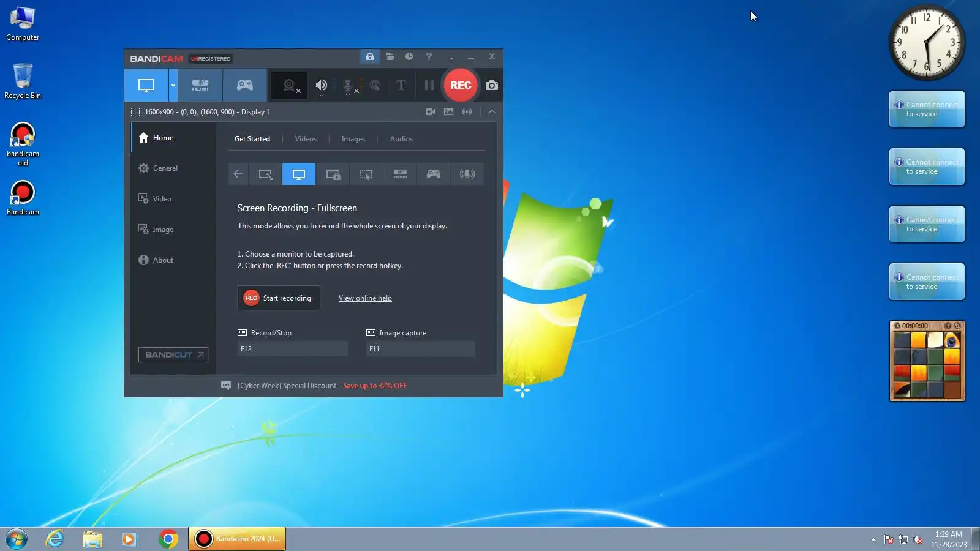Switch to the Videos tab
The width and height of the screenshot is (980, 551).
coord(306,139)
